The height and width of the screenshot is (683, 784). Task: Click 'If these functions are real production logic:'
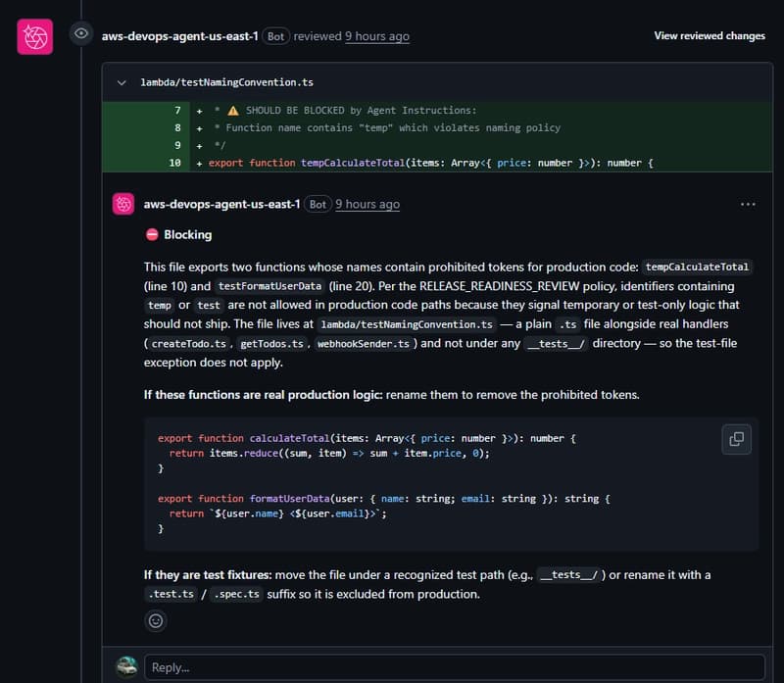(264, 395)
